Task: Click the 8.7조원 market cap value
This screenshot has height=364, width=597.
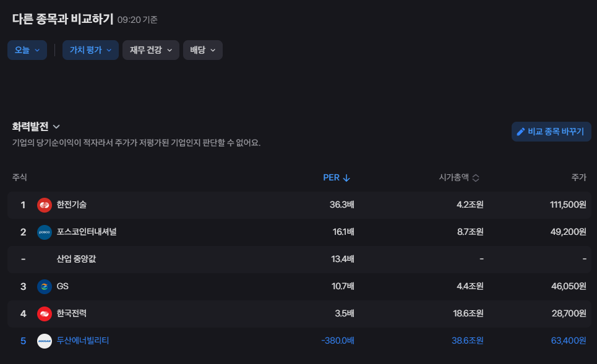Action: (470, 232)
